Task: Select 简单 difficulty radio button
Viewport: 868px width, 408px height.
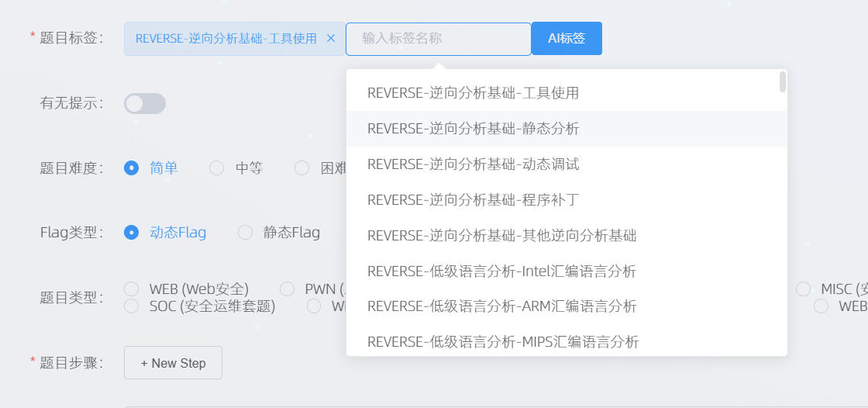Action: (132, 168)
